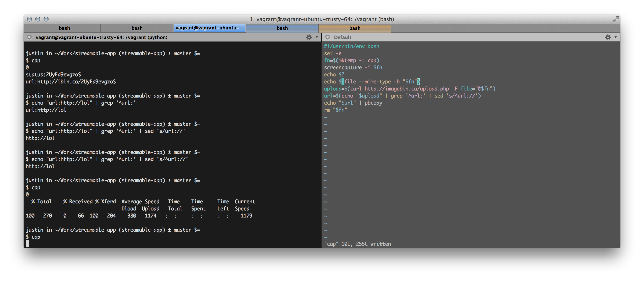Click the 'Default' pane title

(x=343, y=37)
